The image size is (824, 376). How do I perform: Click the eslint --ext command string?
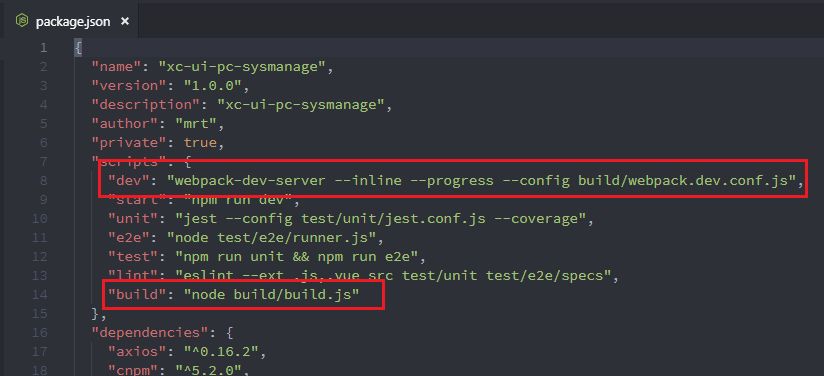pos(393,275)
